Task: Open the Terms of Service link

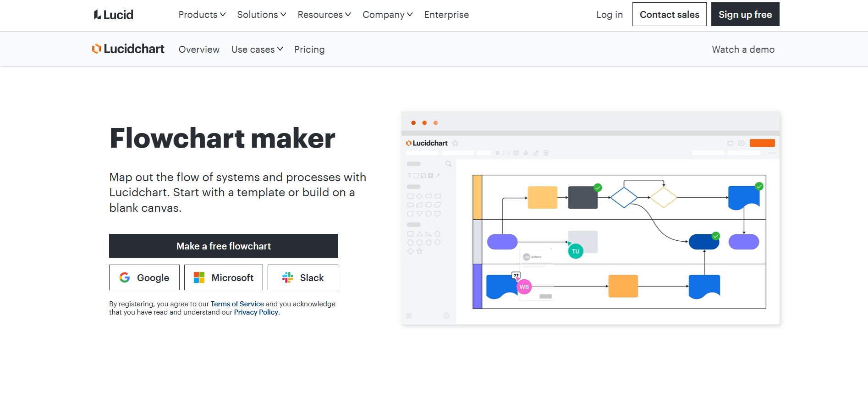Action: pyautogui.click(x=237, y=304)
